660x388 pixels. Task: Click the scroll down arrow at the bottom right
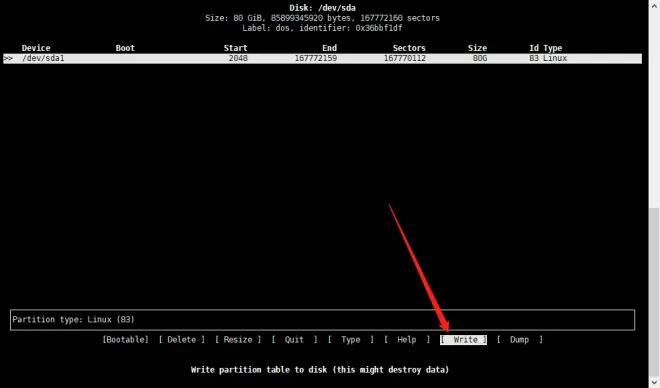tap(654, 382)
